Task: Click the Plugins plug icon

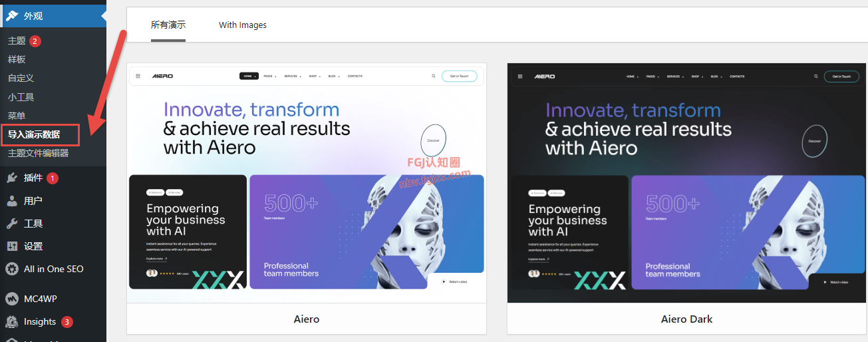Action: (12, 178)
